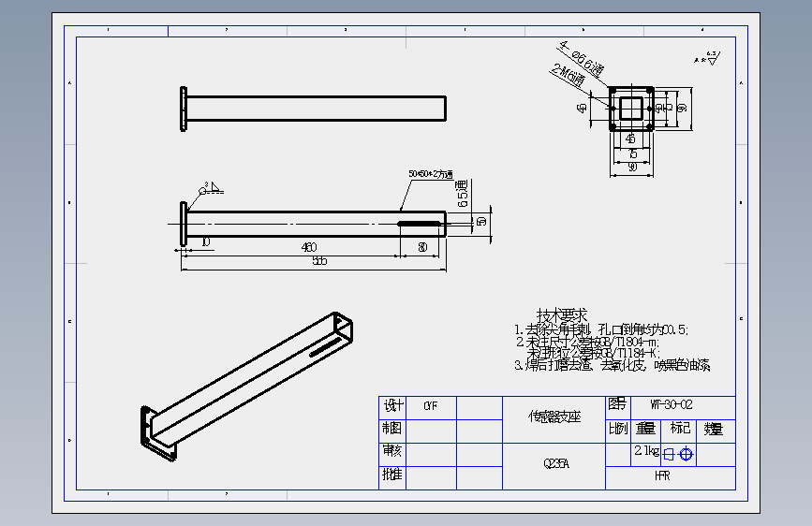Click the first-angle projection symbol

678,454
